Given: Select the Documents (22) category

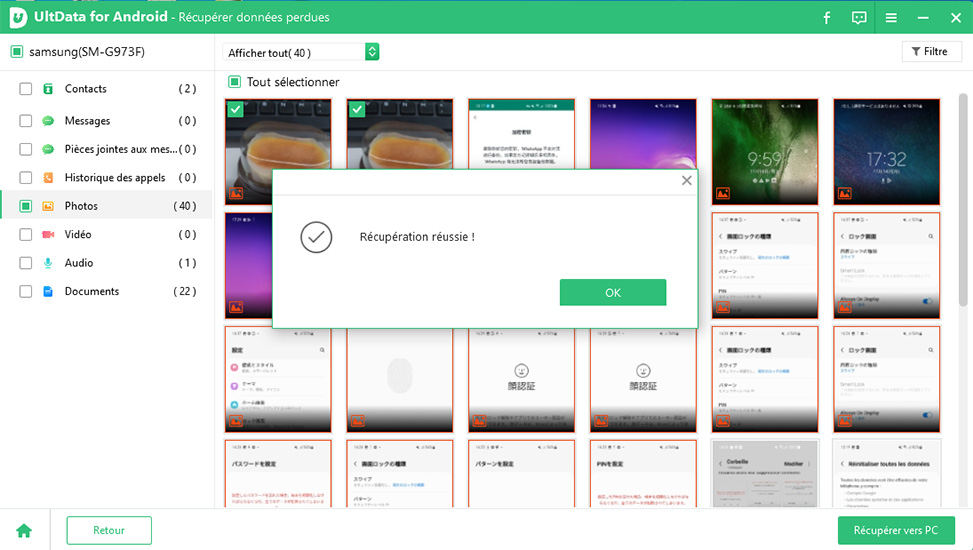Looking at the screenshot, I should click(x=107, y=291).
